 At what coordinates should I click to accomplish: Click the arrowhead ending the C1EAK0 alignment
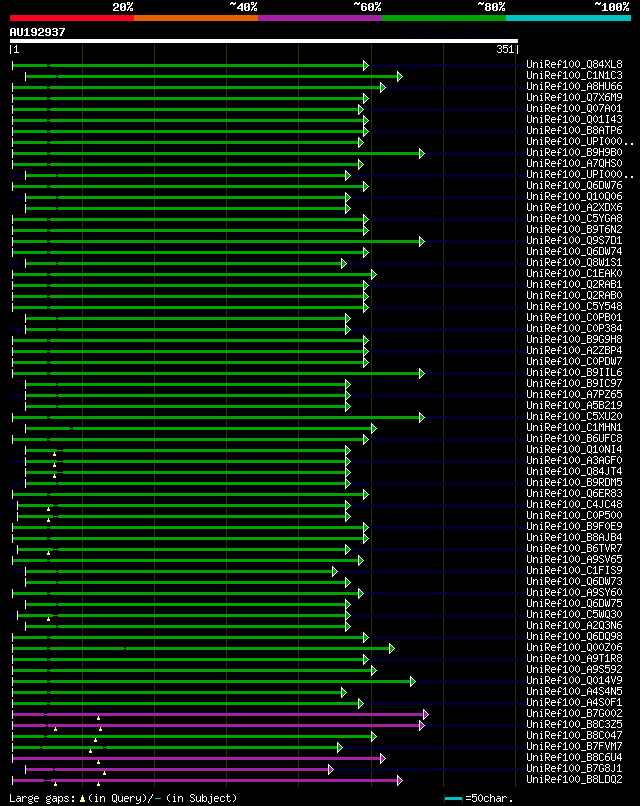click(x=373, y=274)
